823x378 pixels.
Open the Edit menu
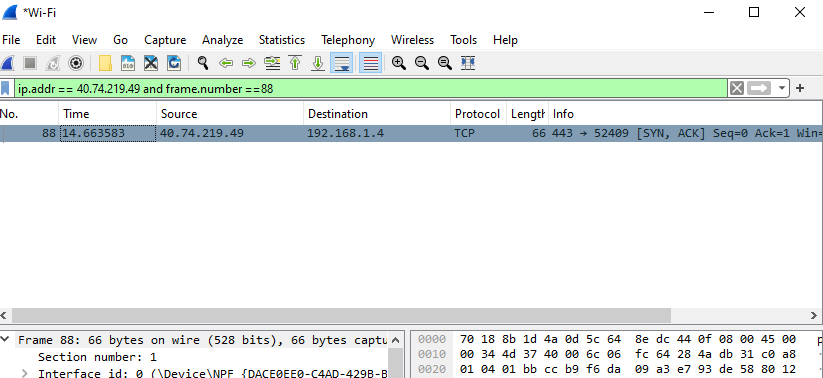(46, 40)
